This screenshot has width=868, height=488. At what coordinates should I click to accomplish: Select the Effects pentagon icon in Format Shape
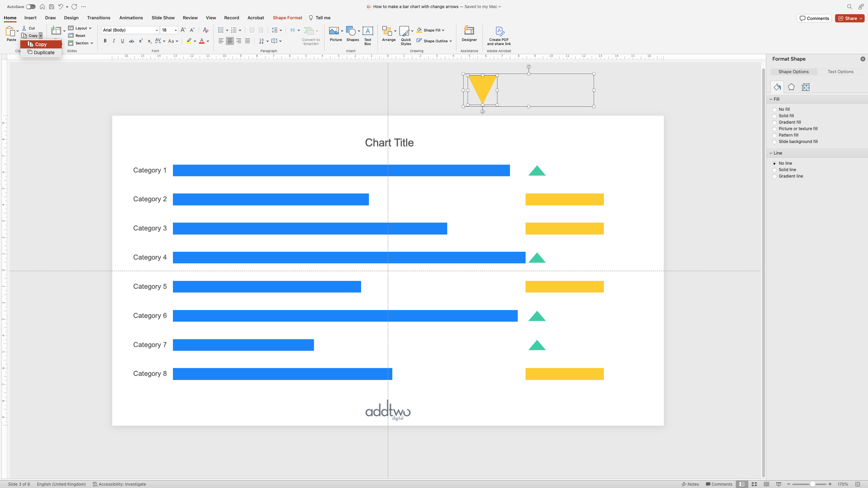[x=791, y=87]
